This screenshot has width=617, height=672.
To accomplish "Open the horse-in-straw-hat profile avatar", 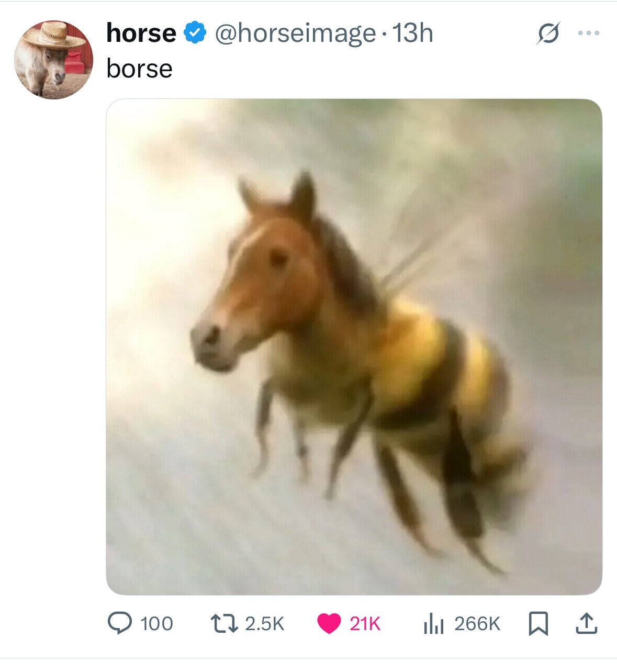I will click(53, 60).
